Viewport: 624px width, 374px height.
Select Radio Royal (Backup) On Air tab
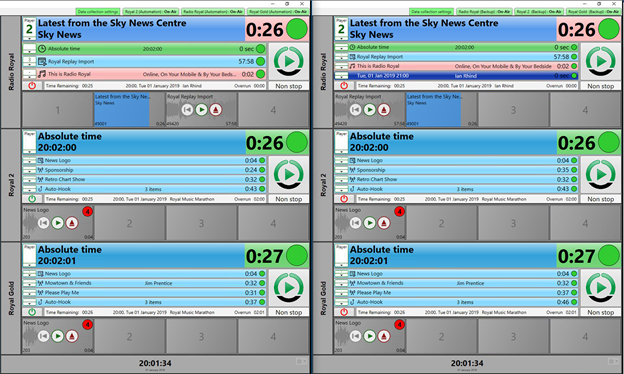point(484,12)
